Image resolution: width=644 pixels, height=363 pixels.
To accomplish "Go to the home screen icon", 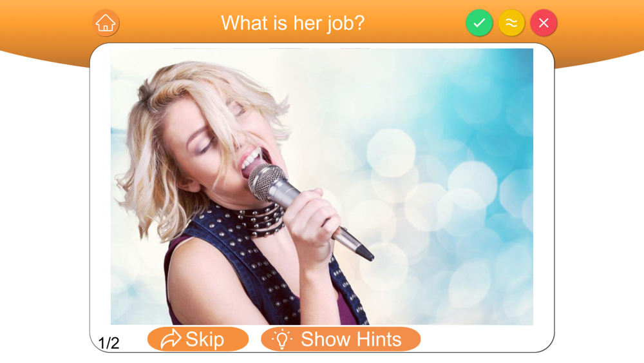I will coord(106,23).
